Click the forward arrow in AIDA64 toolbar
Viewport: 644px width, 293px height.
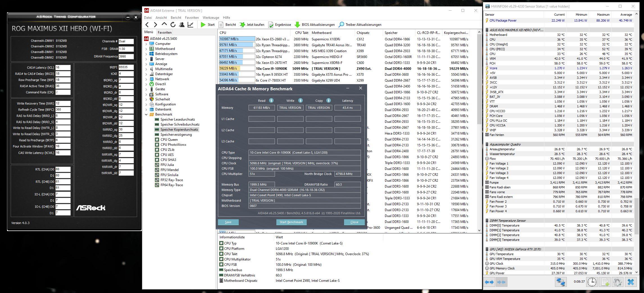click(155, 25)
